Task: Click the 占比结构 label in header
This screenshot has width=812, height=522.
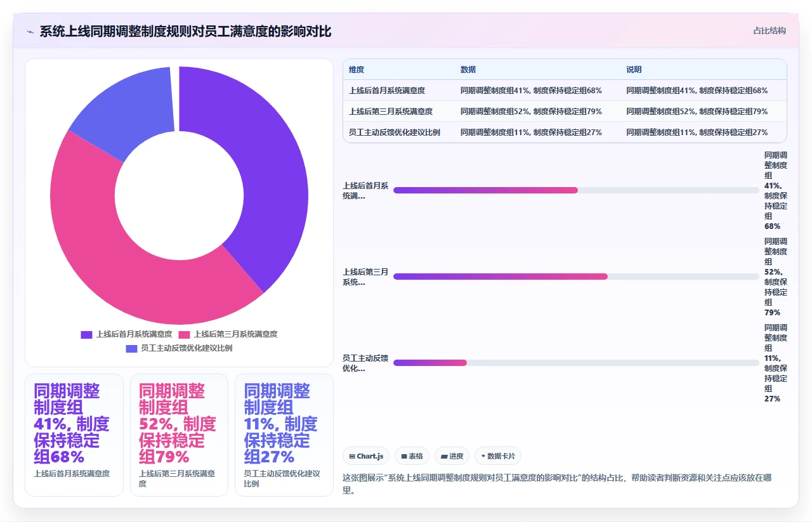Action: tap(769, 30)
